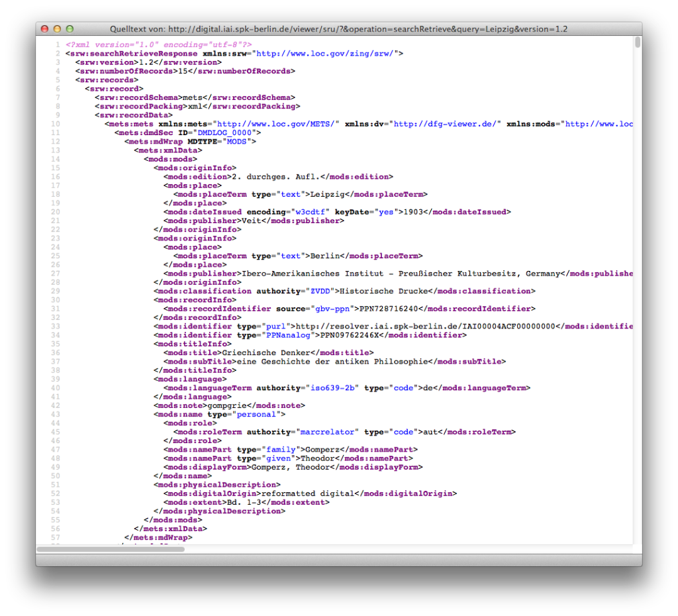The width and height of the screenshot is (678, 616).
Task: Click the placeTerm value Berlin
Action: (x=324, y=256)
